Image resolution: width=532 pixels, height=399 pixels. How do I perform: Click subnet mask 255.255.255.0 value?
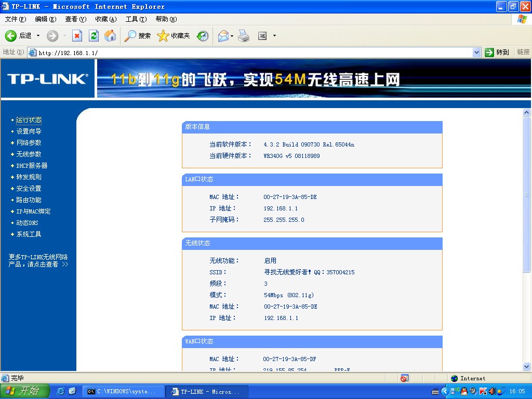(284, 220)
